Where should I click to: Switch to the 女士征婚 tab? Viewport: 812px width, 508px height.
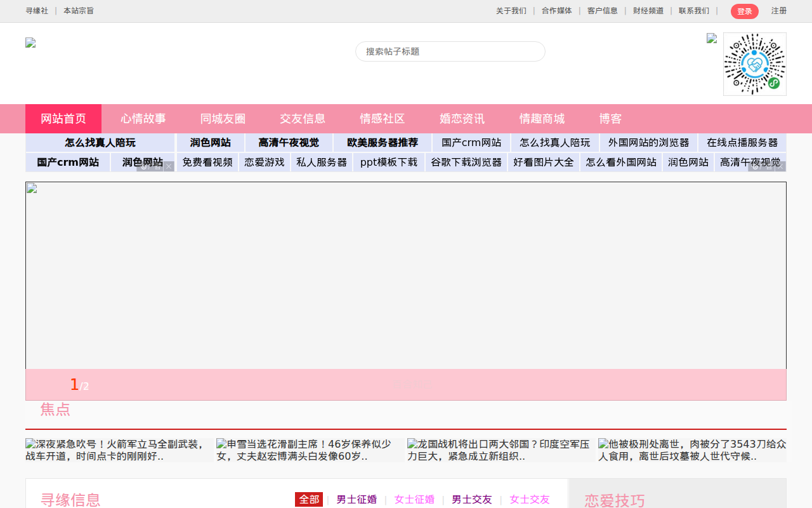tap(414, 500)
